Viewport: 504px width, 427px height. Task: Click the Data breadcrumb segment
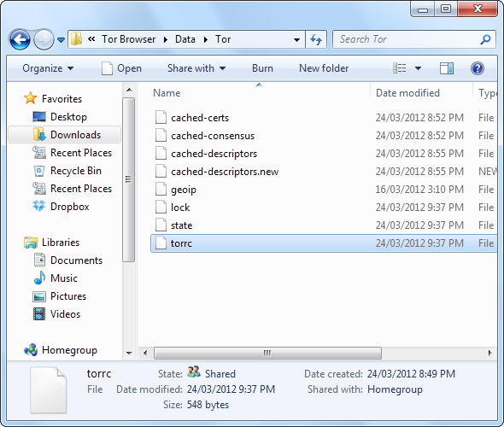(x=185, y=39)
